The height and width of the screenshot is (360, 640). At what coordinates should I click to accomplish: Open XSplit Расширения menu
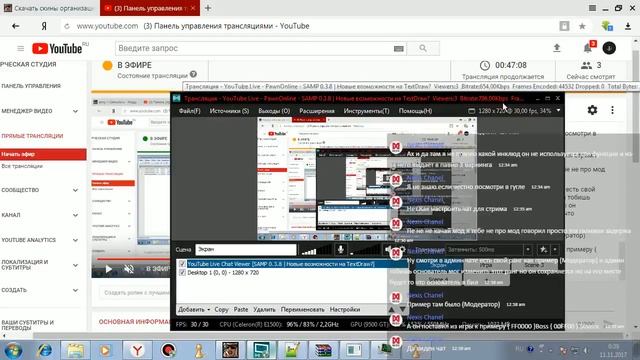point(317,111)
